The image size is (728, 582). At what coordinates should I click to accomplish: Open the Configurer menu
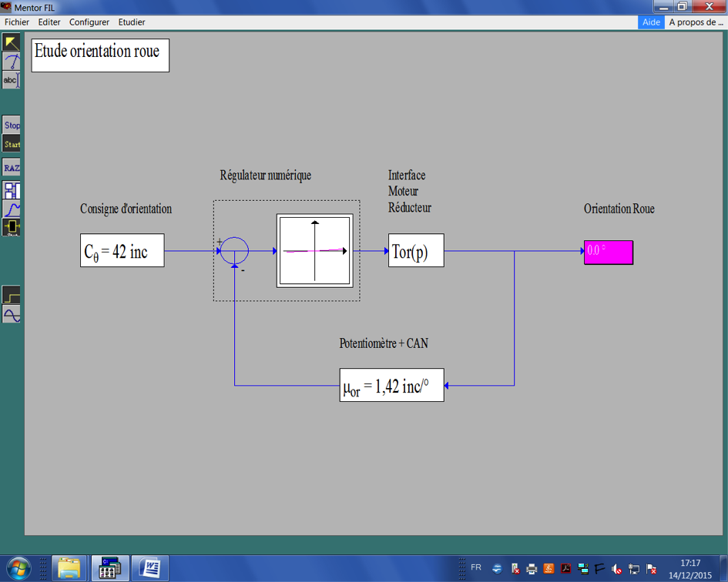point(89,22)
